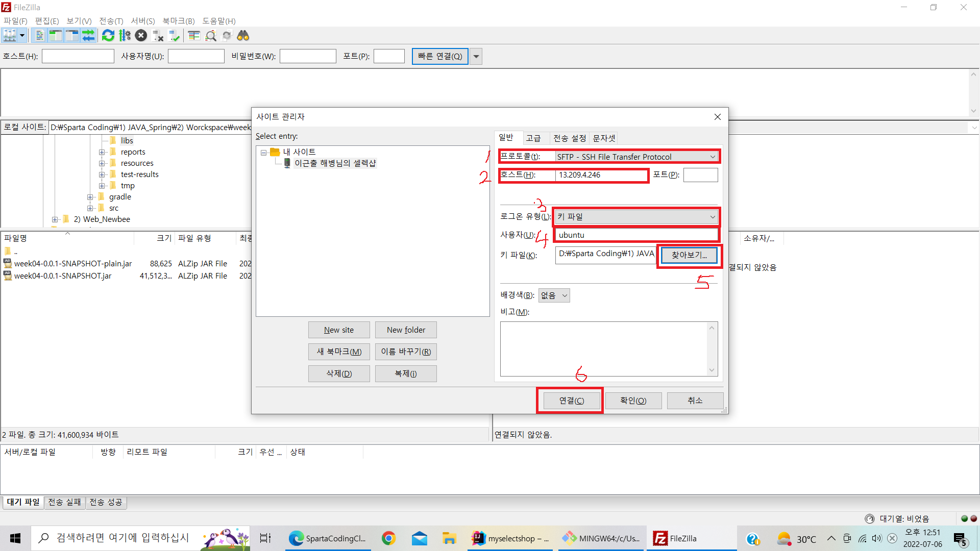This screenshot has height=551, width=980.
Task: Open the 북마크(B) menu
Action: [x=179, y=21]
